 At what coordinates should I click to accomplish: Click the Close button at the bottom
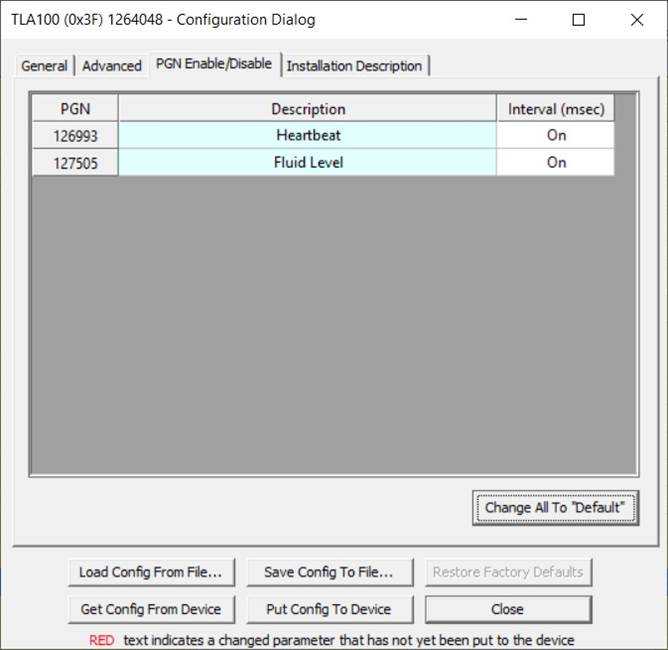pos(507,609)
